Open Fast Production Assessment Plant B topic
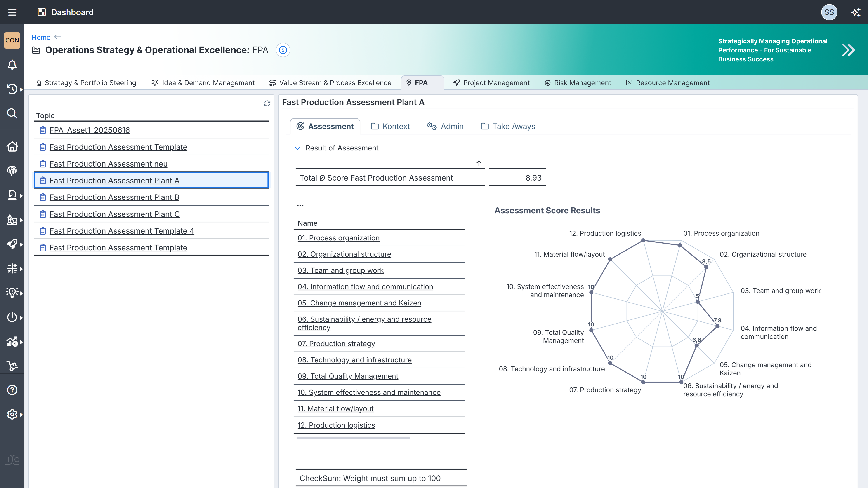This screenshot has width=868, height=488. pos(114,197)
